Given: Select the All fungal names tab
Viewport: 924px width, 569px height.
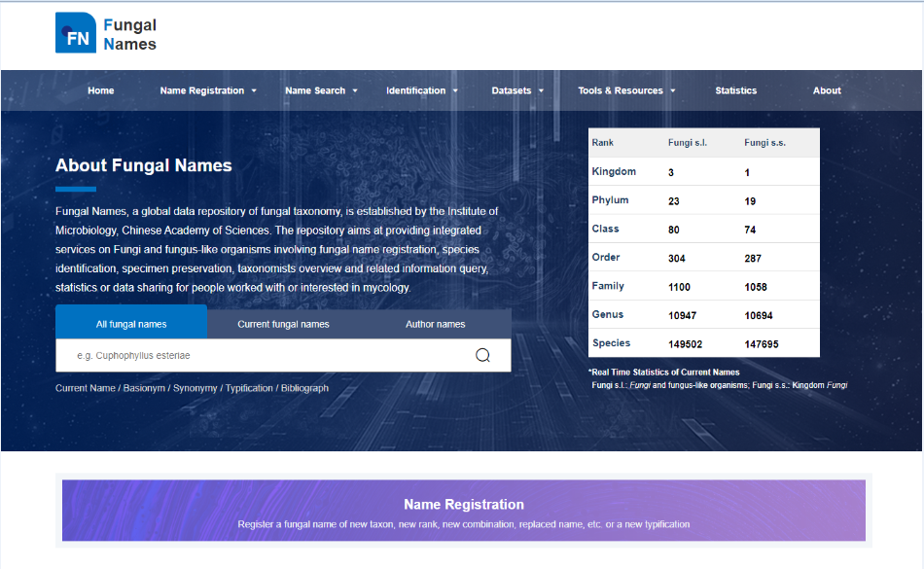Looking at the screenshot, I should tap(131, 322).
